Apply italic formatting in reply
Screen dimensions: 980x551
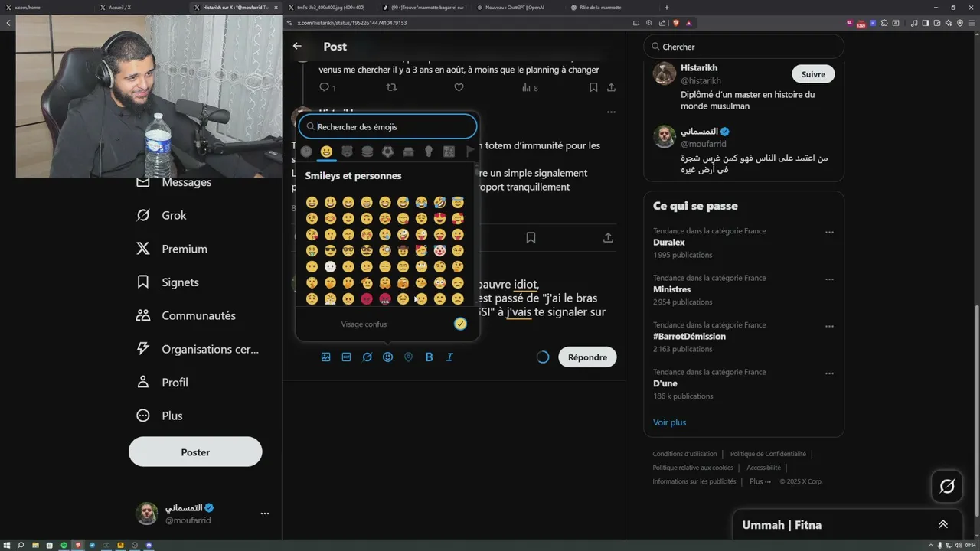[449, 357]
